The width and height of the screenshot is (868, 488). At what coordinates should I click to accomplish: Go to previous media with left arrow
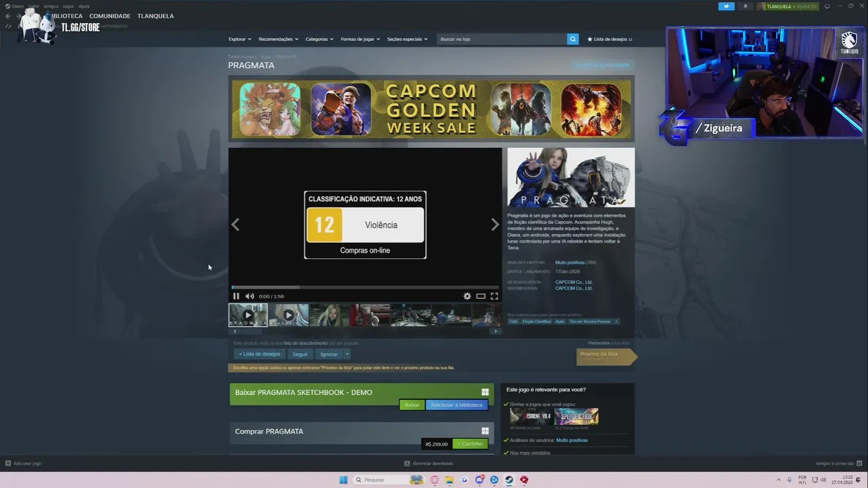[235, 225]
